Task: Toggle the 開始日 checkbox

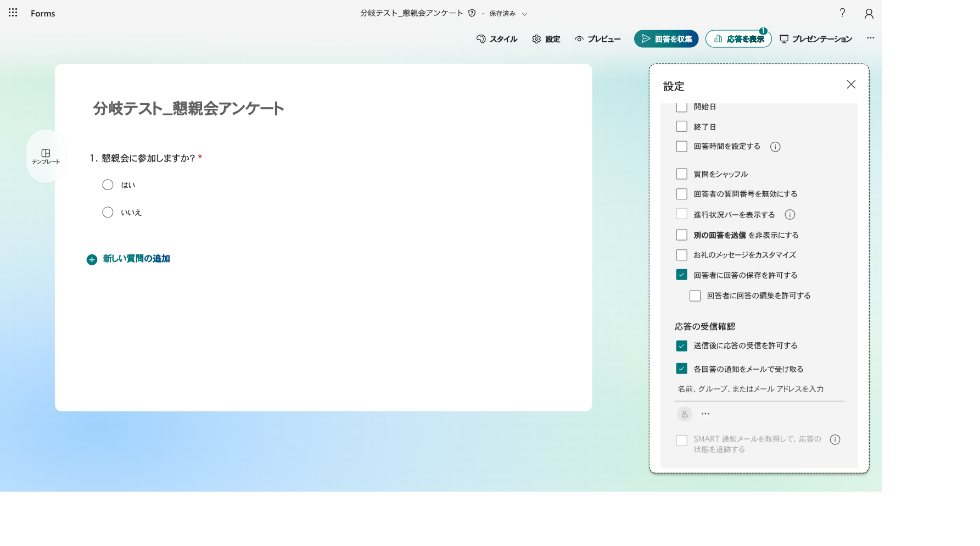Action: pos(681,107)
